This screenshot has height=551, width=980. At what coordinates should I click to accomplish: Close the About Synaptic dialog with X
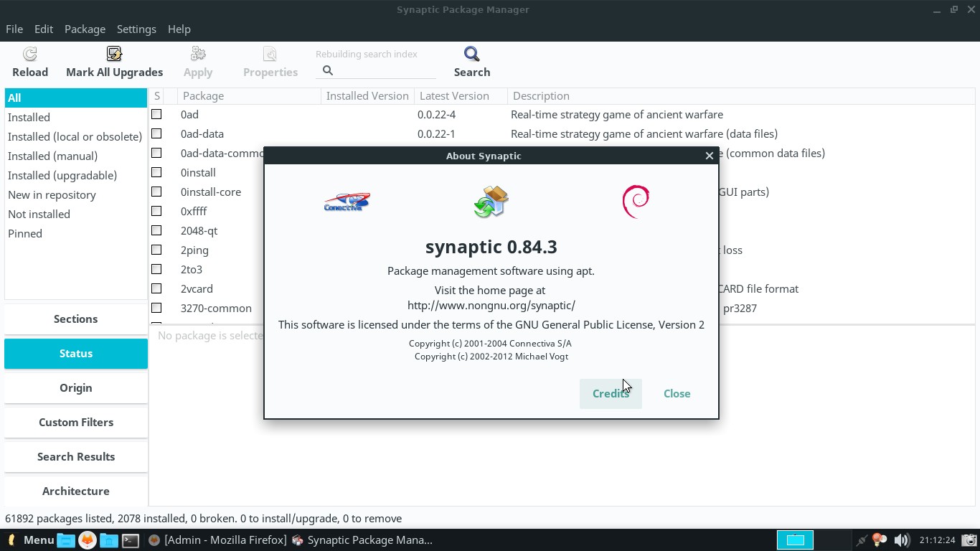pos(709,156)
